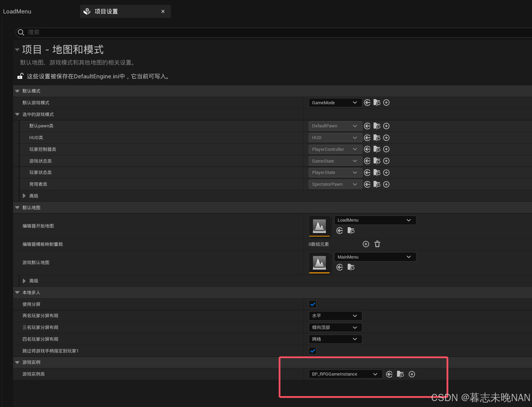Viewport: 532px width, 407px height.
Task: Use selected asset for 默认pawn类 row
Action: pos(367,126)
